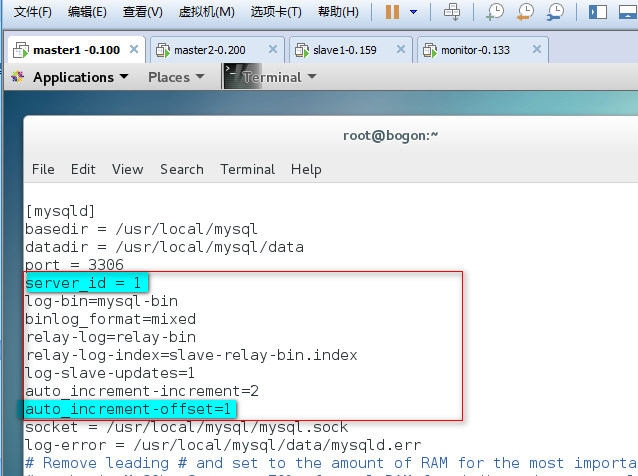The height and width of the screenshot is (476, 638).
Task: Close the master2-0.200 tab
Action: (273, 49)
